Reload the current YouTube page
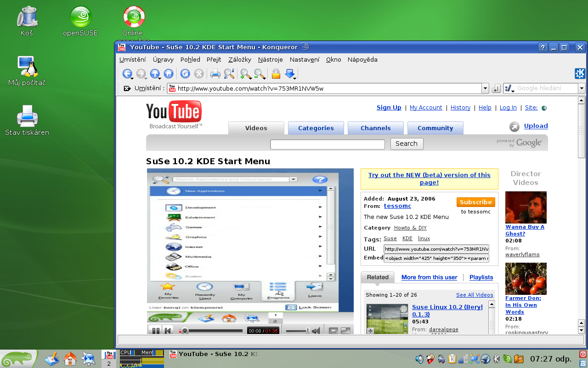 (185, 74)
